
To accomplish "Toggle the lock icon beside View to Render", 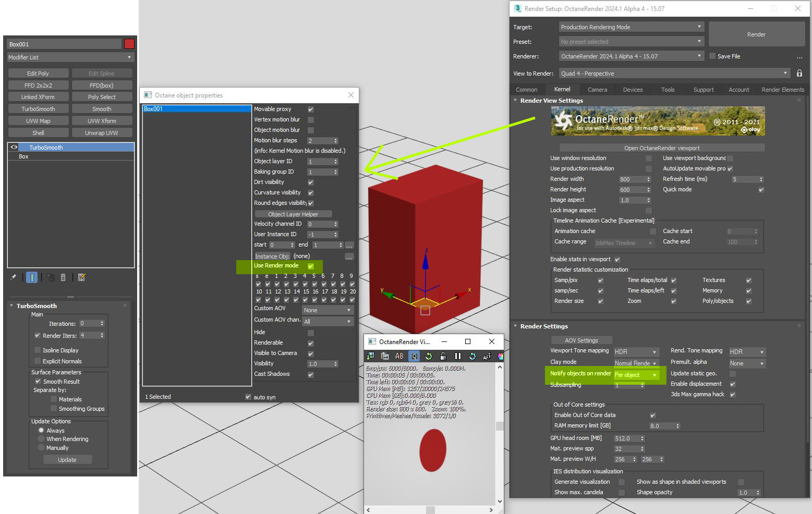I will tap(799, 74).
